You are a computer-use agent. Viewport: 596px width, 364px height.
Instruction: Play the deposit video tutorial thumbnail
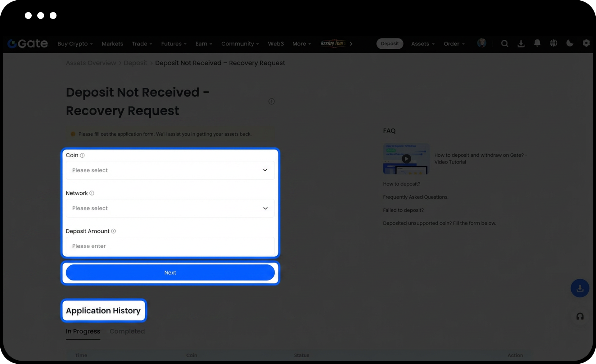406,159
